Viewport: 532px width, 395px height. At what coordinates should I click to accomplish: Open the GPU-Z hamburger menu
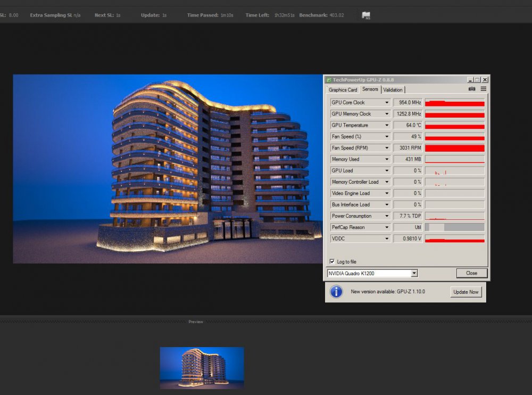tap(483, 89)
